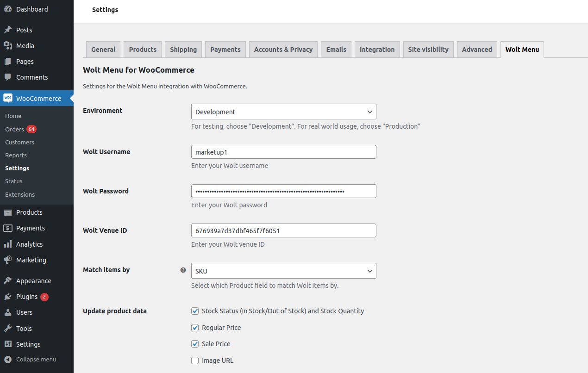Enable the Image URL checkbox

click(x=195, y=361)
